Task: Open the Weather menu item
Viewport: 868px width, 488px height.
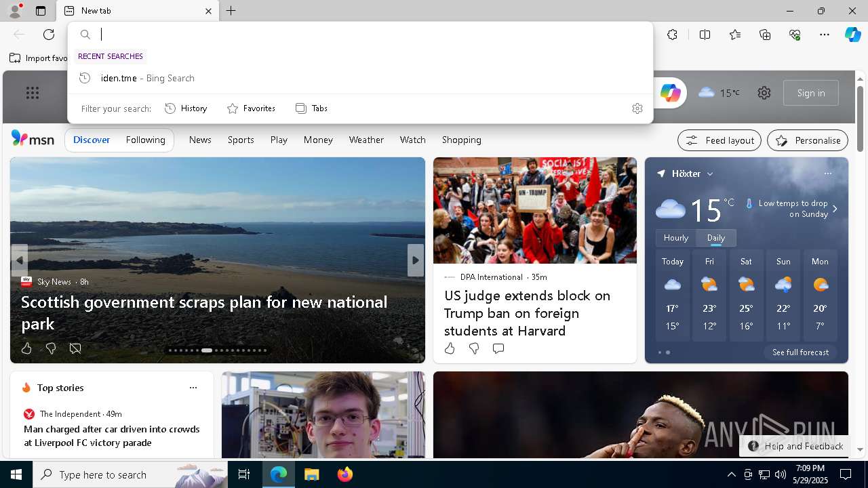Action: pos(366,140)
